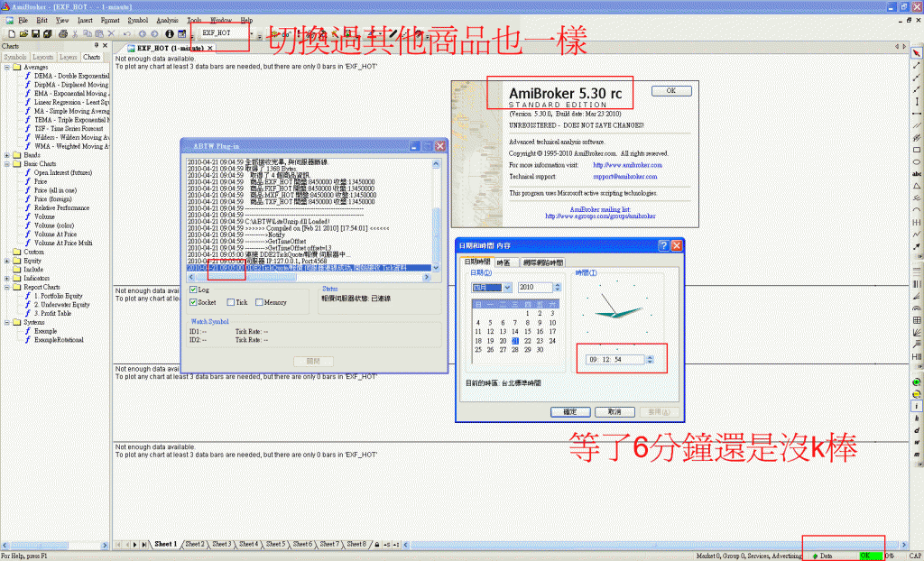The height and width of the screenshot is (561, 924).
Task: Select the intraday 'i' interval icon
Action: tap(917, 406)
